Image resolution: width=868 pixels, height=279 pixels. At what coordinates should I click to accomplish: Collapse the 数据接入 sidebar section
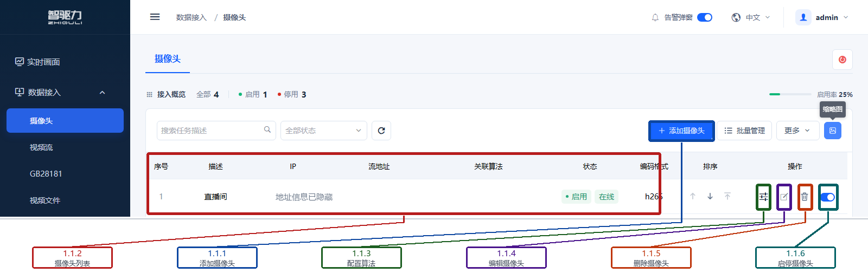click(65, 93)
